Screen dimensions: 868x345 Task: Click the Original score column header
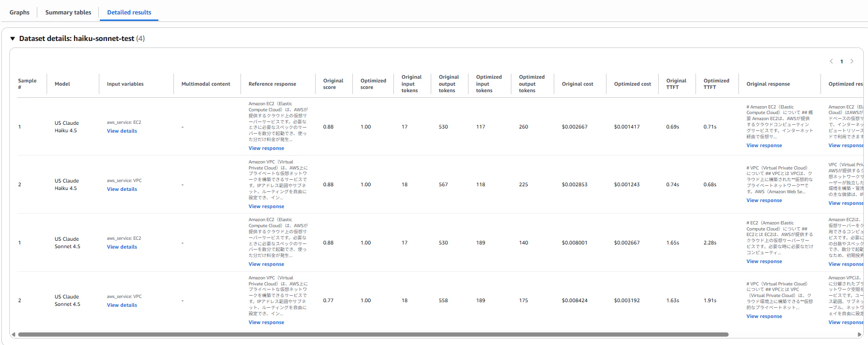(x=333, y=84)
